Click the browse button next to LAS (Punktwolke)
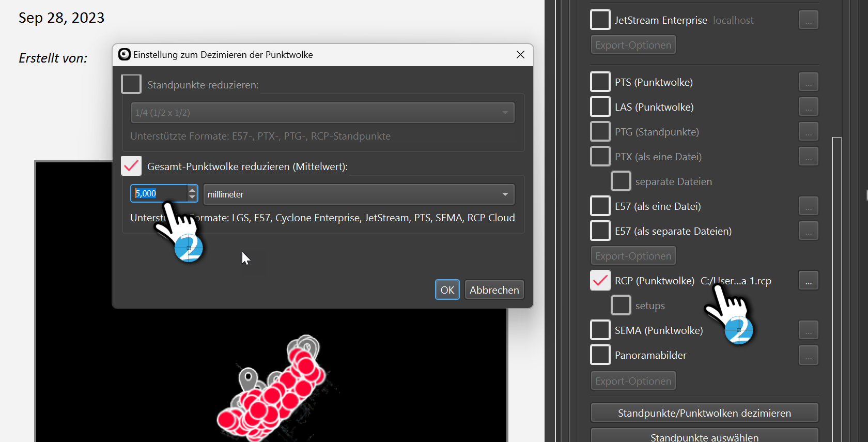Screen dimensions: 868x442 tap(808, 107)
